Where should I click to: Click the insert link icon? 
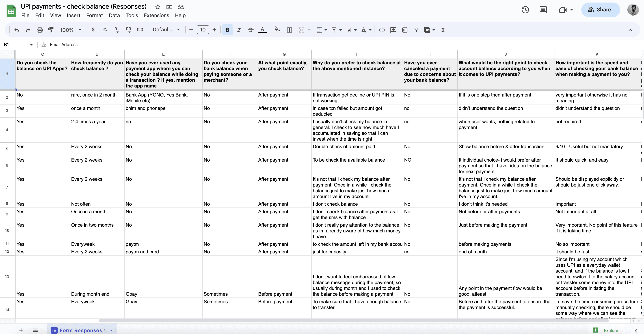tap(381, 30)
